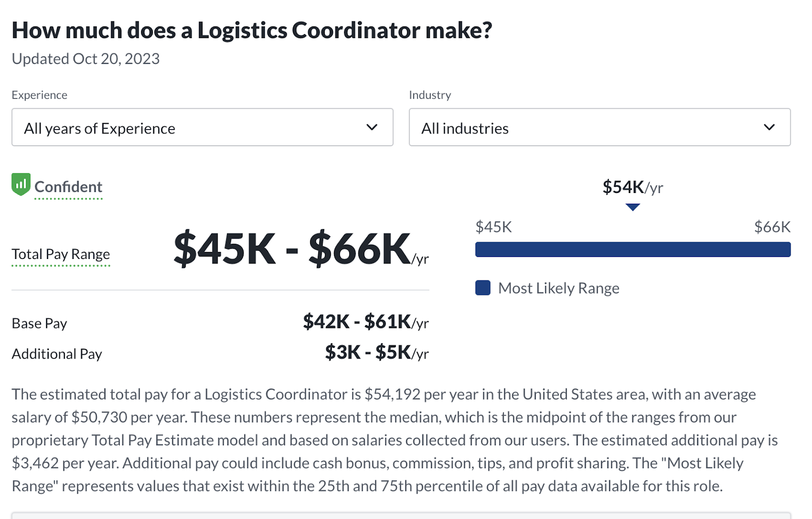This screenshot has width=812, height=519.
Task: Click the $54K/yr median label
Action: point(632,187)
